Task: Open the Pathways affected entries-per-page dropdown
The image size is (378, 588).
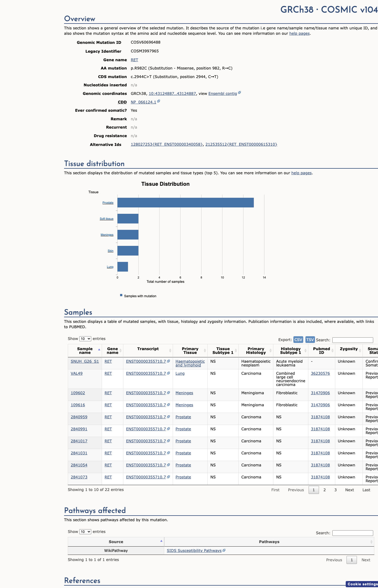Action: 85,532
